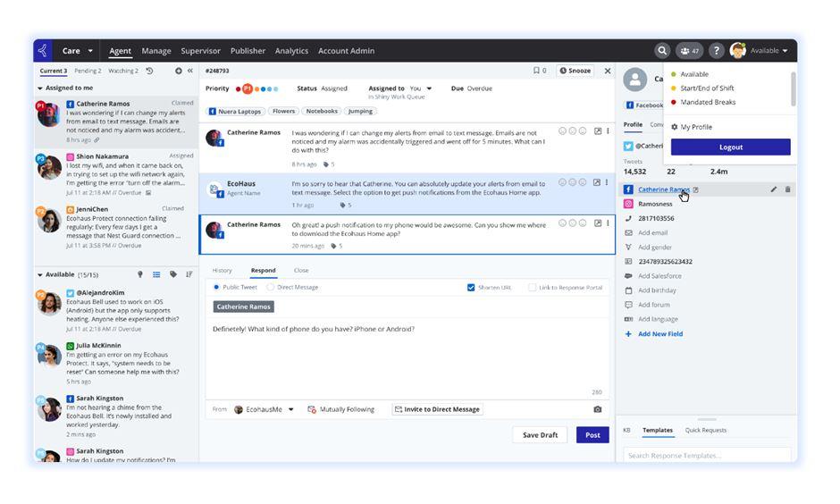Open the agents online 47 badge

689,51
